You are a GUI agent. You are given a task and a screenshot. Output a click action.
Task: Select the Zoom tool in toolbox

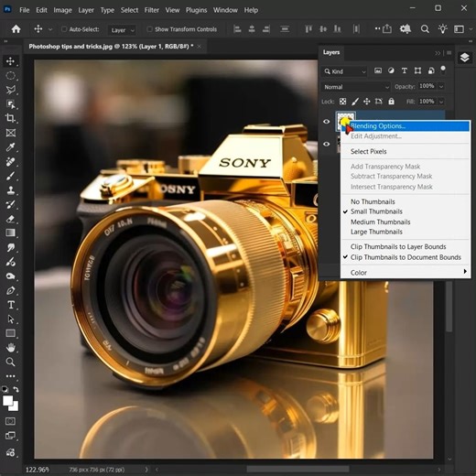[11, 362]
